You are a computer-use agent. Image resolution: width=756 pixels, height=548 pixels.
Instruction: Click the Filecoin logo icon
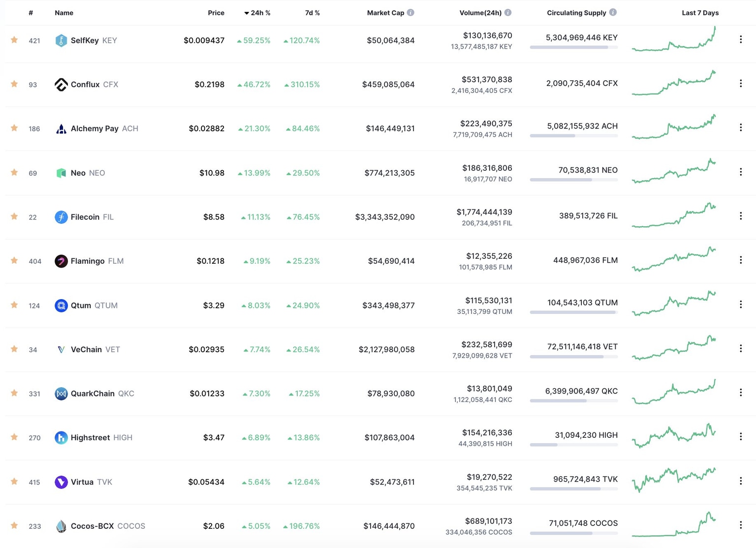click(61, 217)
